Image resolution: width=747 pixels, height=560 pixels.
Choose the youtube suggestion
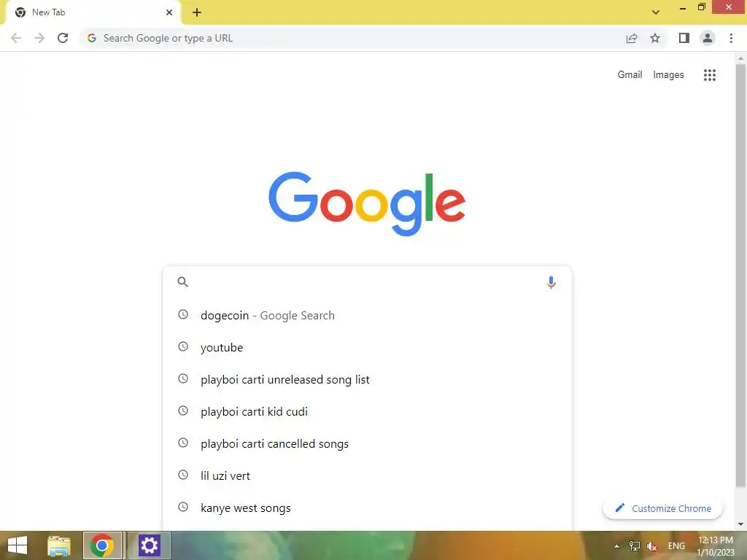click(367, 348)
